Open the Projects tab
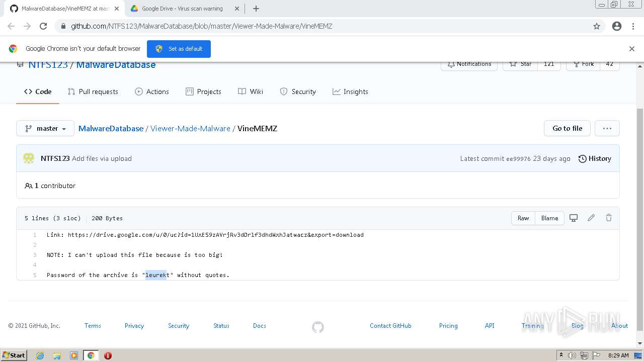The height and width of the screenshot is (362, 644). [x=203, y=92]
